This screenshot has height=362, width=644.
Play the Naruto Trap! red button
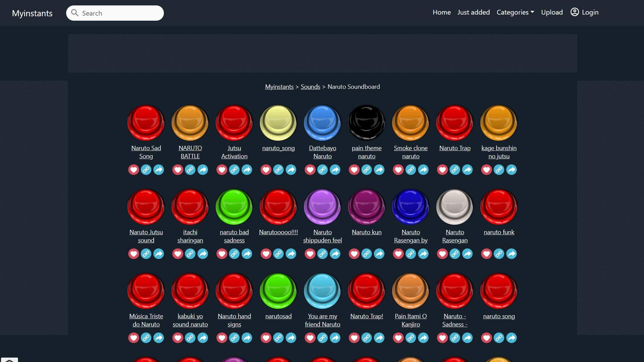coord(366,291)
